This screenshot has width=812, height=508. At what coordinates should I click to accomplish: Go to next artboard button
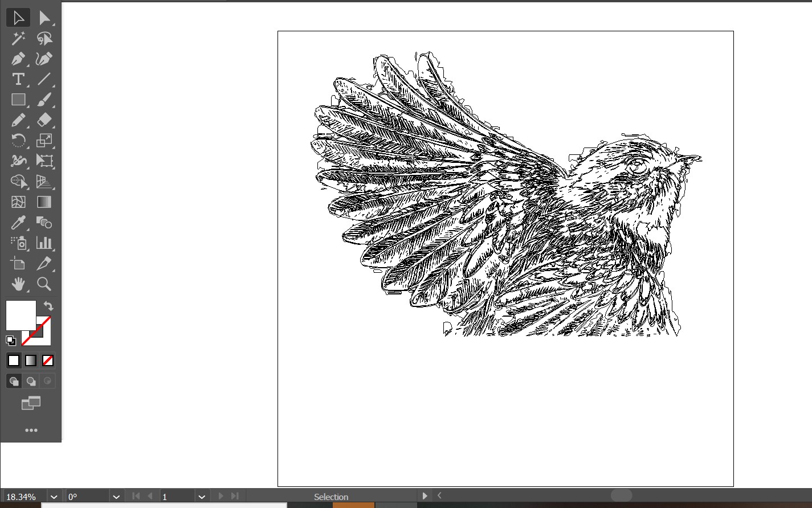coord(221,496)
